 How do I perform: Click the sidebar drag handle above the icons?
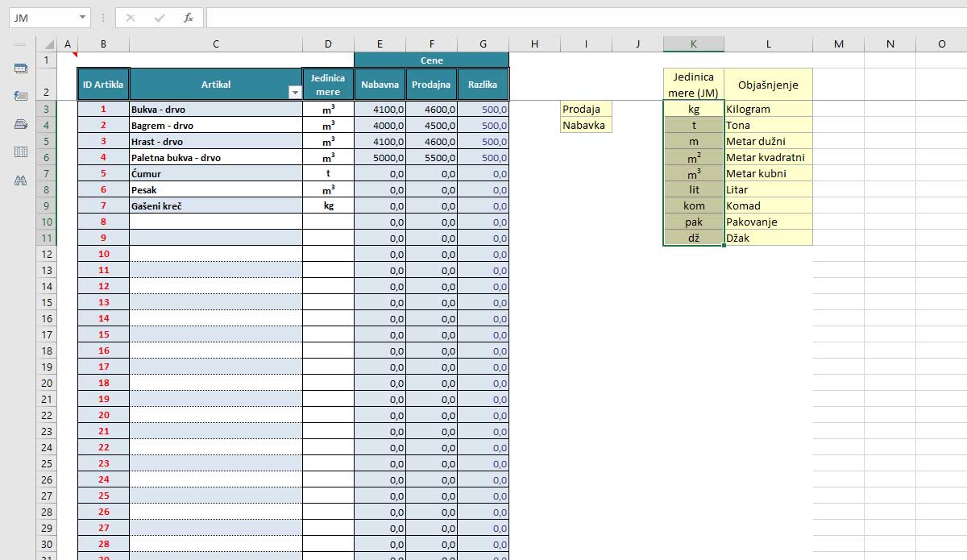coord(20,44)
